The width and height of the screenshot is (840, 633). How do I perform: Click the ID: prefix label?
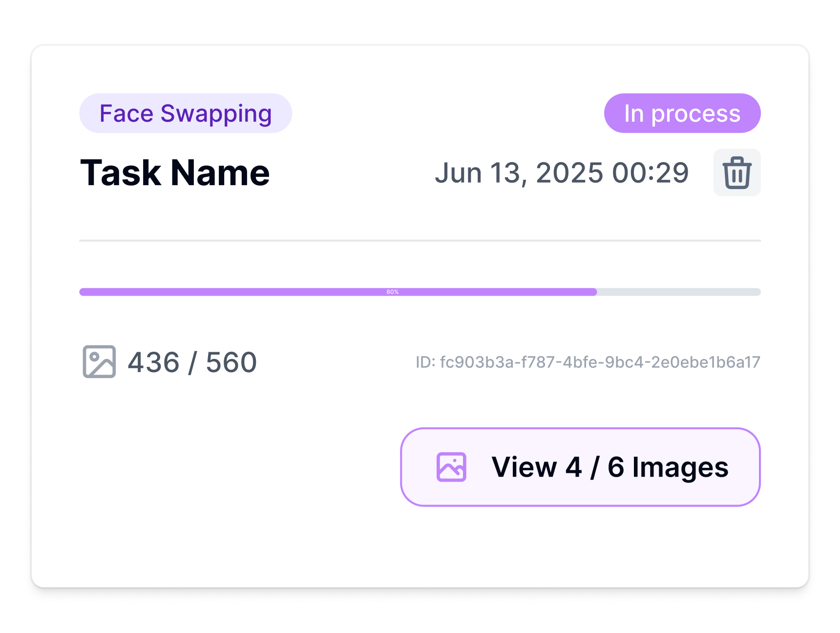425,362
